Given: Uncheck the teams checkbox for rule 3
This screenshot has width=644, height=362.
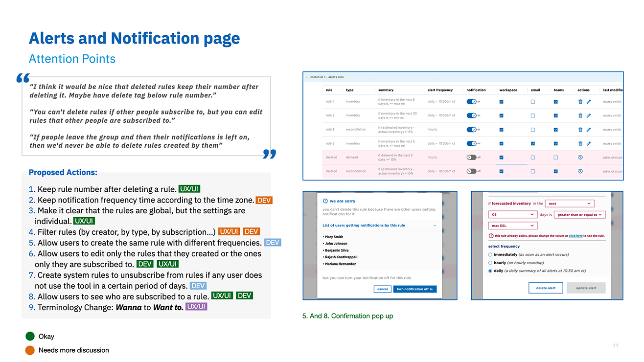Looking at the screenshot, I should click(x=556, y=130).
